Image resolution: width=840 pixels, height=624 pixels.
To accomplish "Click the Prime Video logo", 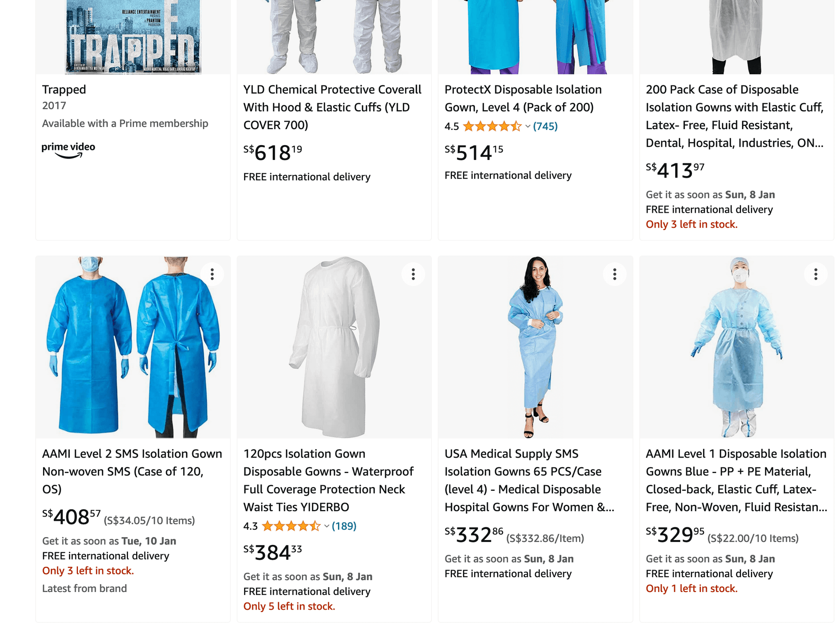I will click(x=68, y=149).
